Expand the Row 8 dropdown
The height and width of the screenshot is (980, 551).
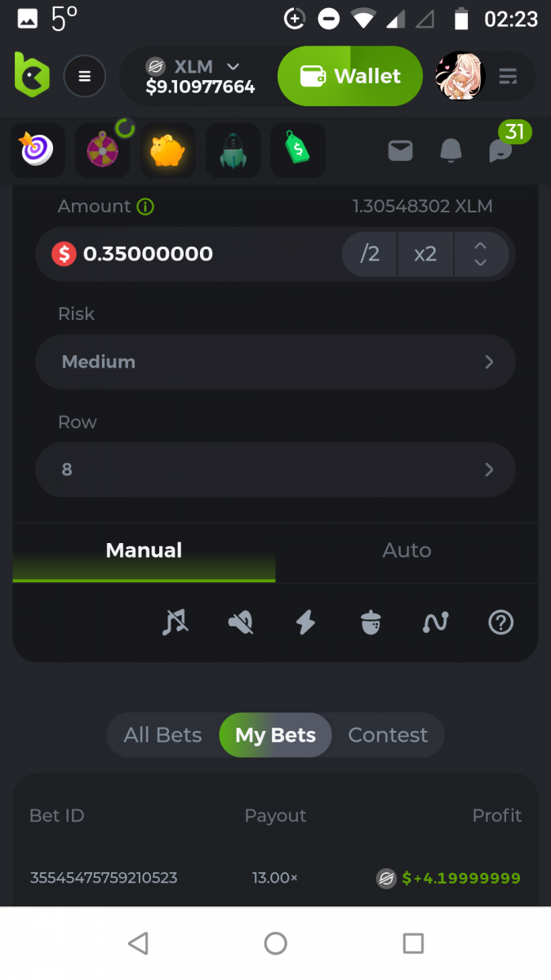(x=275, y=470)
